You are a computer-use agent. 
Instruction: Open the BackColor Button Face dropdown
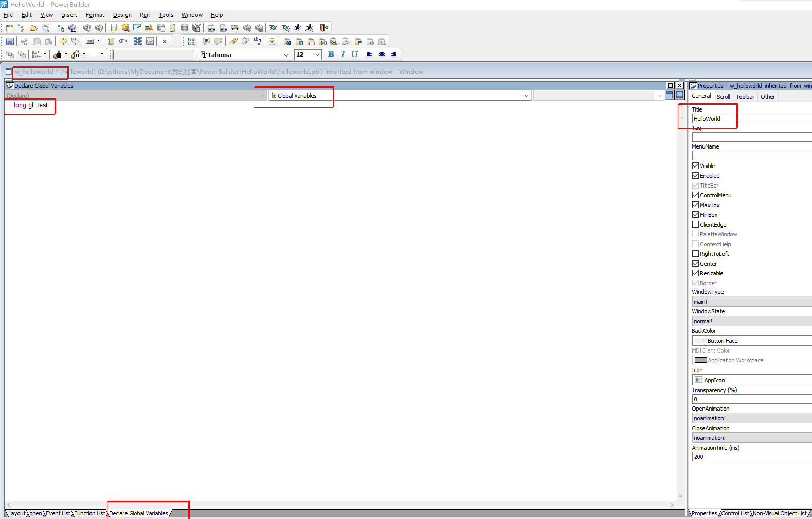pos(752,341)
